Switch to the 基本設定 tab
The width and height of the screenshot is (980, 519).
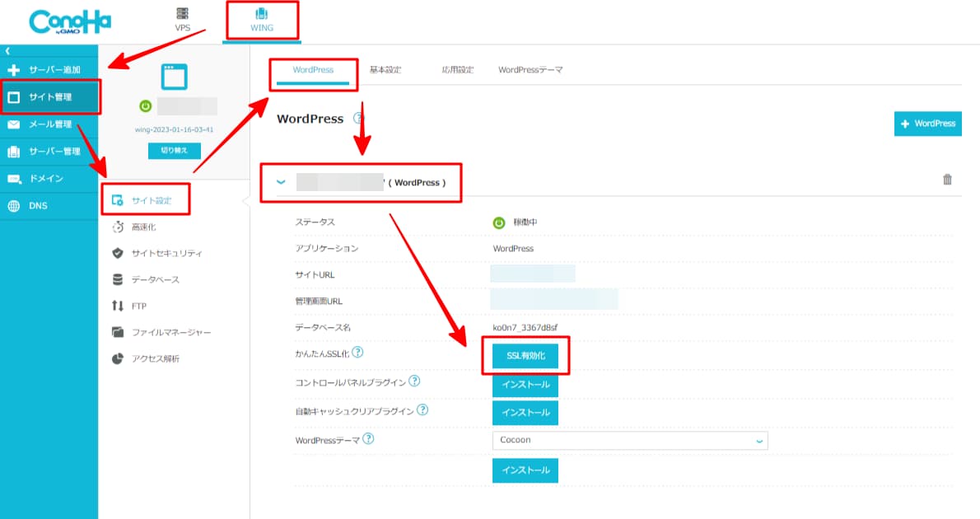click(x=385, y=70)
